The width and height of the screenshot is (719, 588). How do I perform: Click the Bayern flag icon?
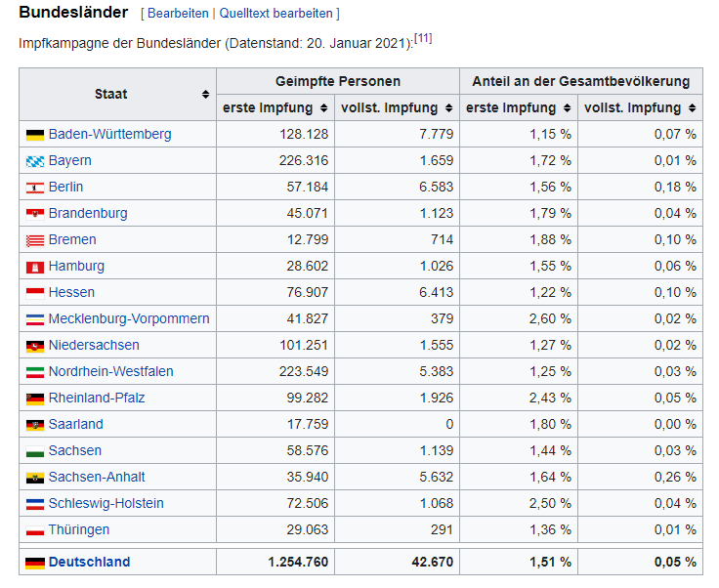tap(34, 161)
